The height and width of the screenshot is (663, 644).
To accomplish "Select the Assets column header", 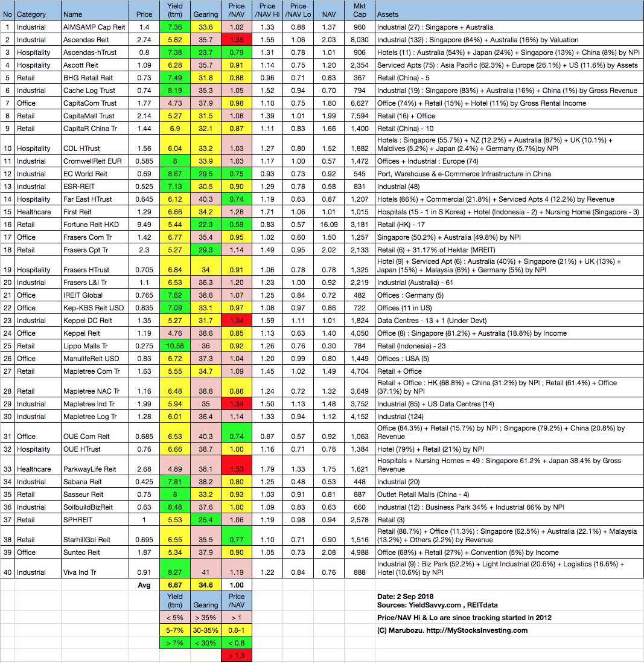I will tap(509, 10).
